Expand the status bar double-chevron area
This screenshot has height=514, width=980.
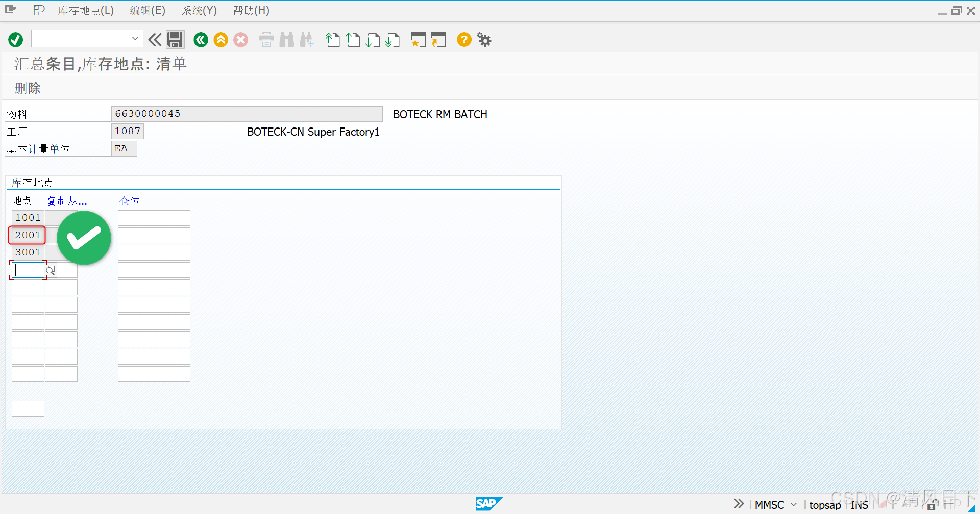(738, 504)
